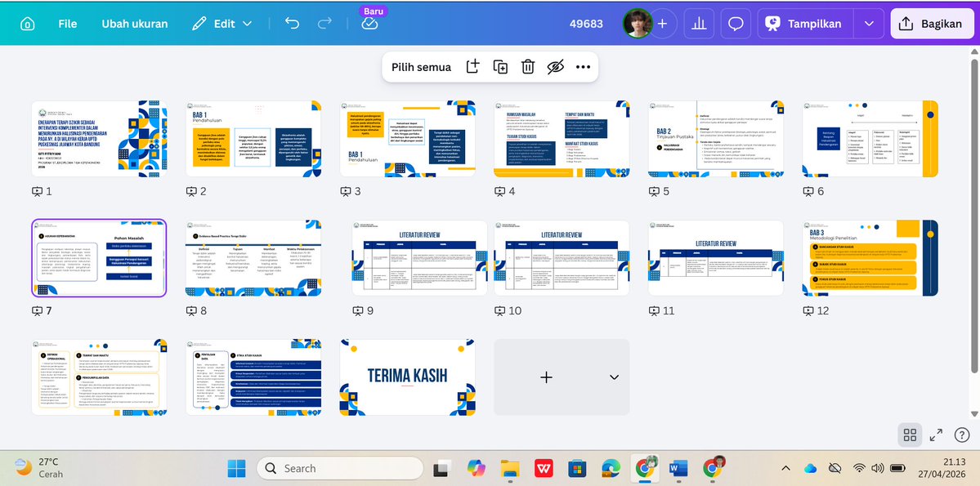Image resolution: width=980 pixels, height=486 pixels.
Task: Open the File menu
Action: [x=68, y=24]
